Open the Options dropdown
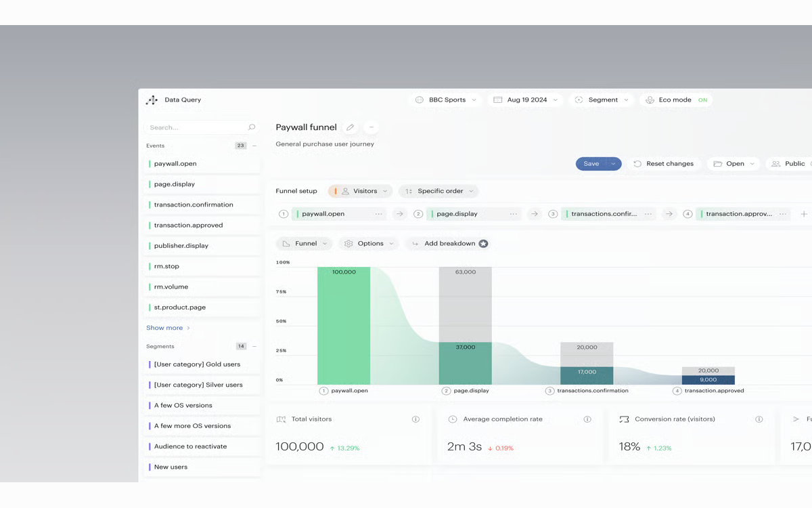812x508 pixels. coord(369,244)
